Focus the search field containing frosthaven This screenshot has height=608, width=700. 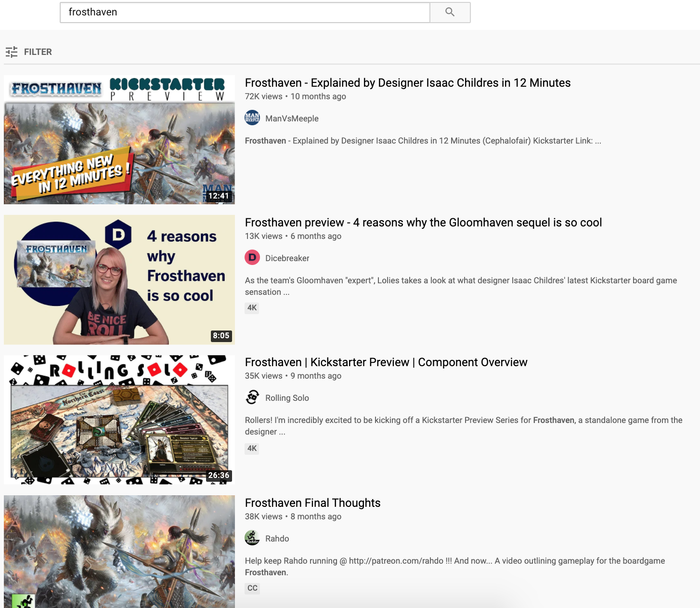[245, 12]
